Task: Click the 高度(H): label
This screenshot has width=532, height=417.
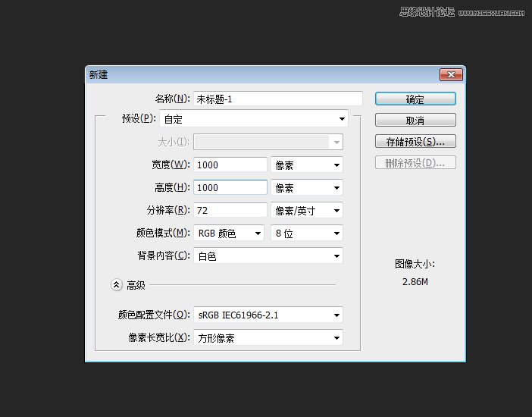Action: (172, 187)
